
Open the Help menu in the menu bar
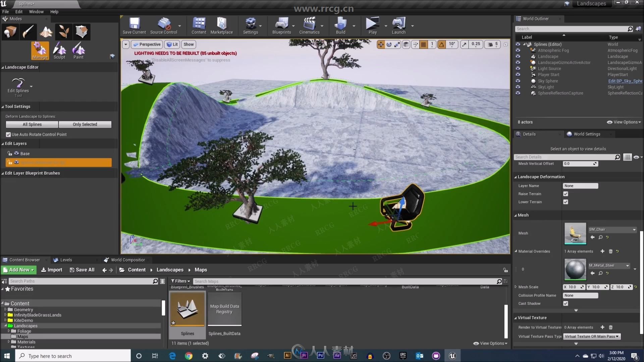pos(54,11)
